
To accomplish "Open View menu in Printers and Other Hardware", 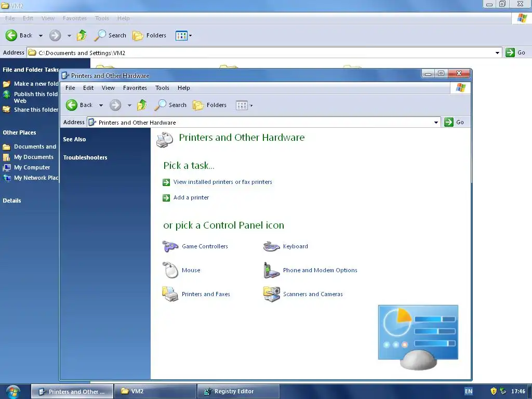I will pyautogui.click(x=108, y=88).
